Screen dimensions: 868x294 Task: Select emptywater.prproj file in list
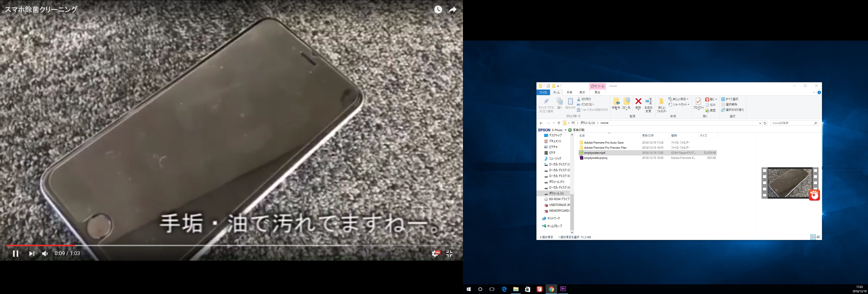coord(595,158)
